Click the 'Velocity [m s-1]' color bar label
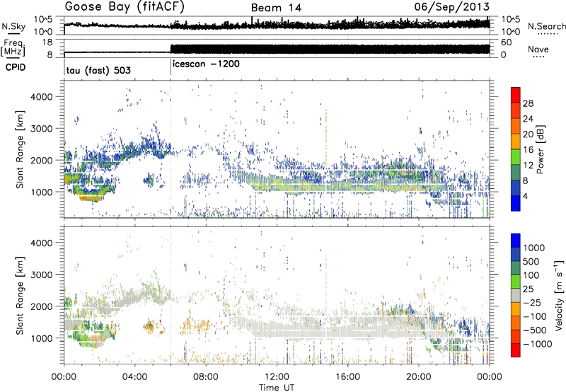566x392 pixels. tap(559, 295)
